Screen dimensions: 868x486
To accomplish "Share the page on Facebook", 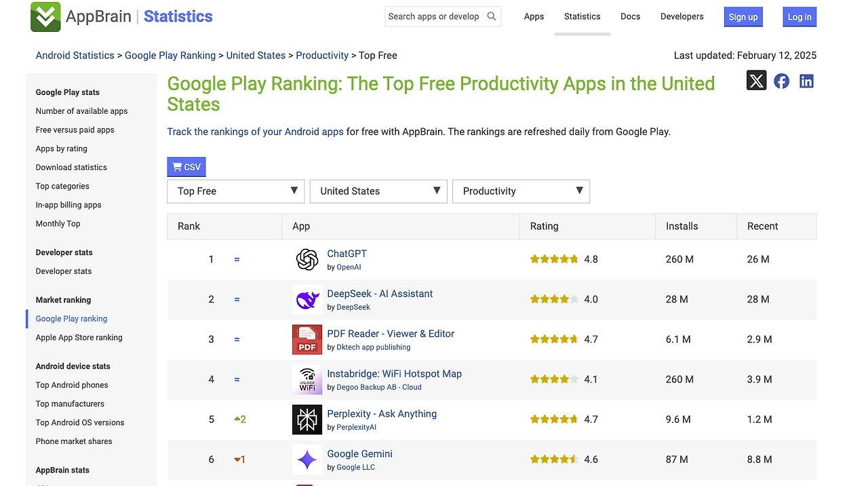I will (781, 81).
